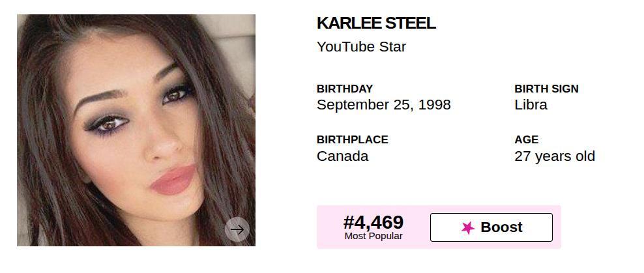Click the AGE field label
This screenshot has width=644, height=273.
pos(526,139)
